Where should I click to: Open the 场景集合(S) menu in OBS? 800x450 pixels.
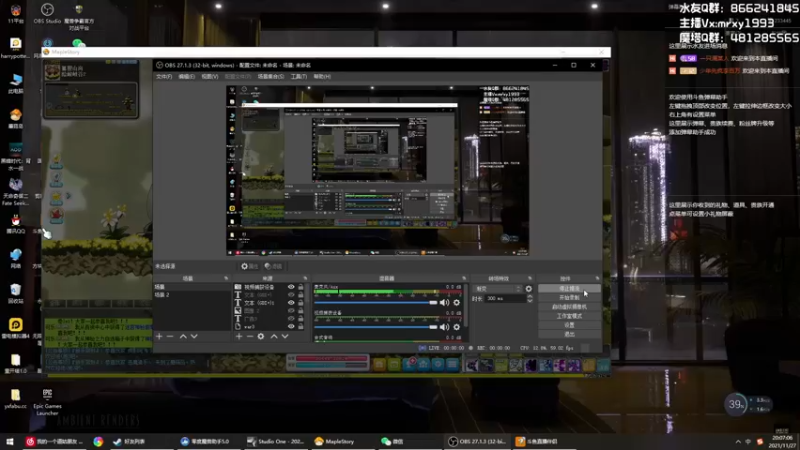[270, 77]
